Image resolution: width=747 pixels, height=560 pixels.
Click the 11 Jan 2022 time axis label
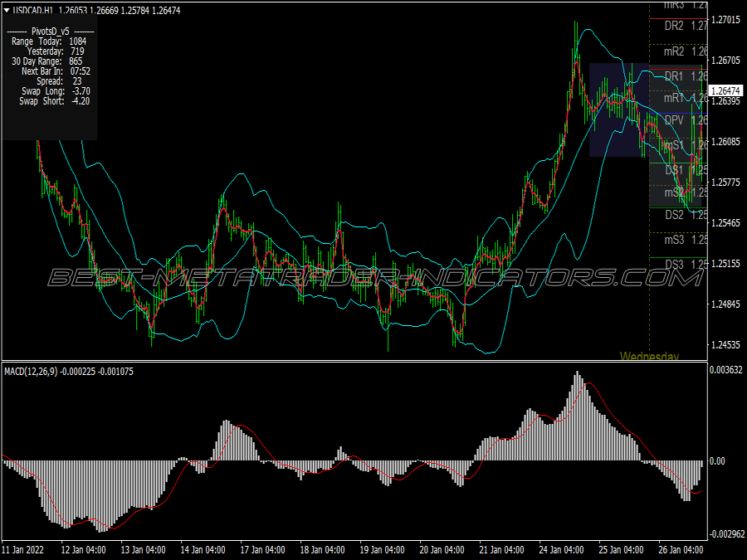pyautogui.click(x=23, y=550)
